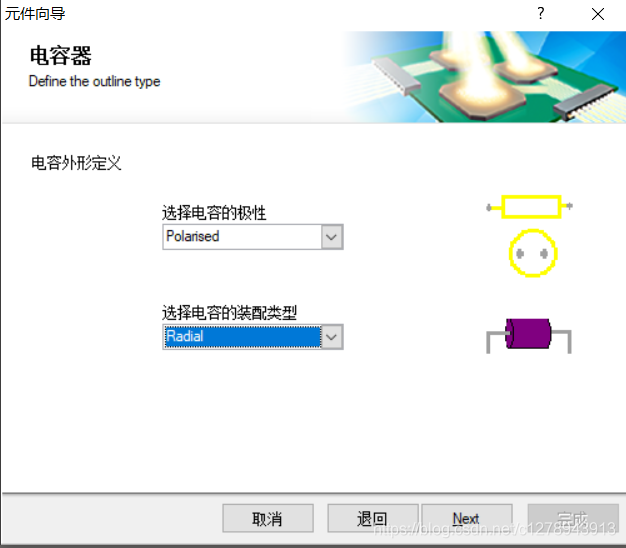Click the 退回 back button
This screenshot has width=626, height=548.
click(372, 518)
